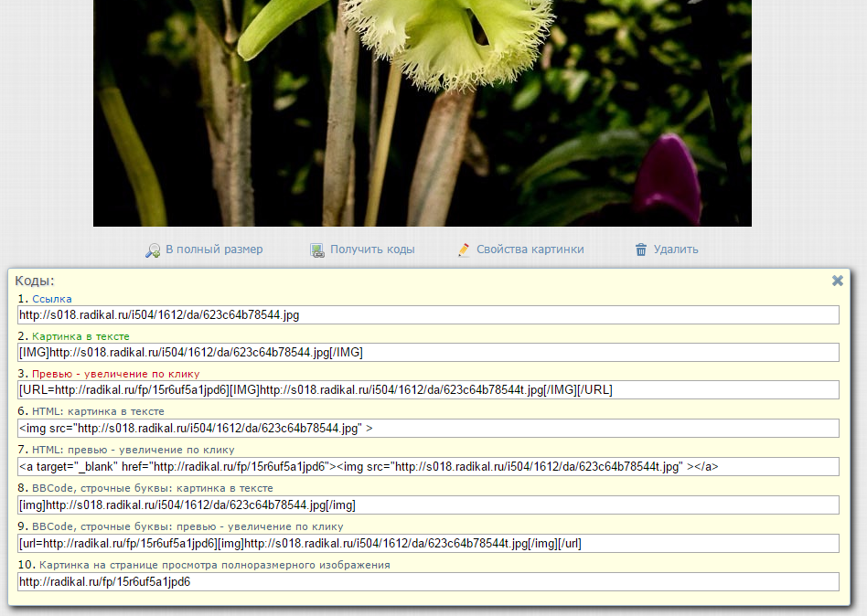The width and height of the screenshot is (867, 616).
Task: Select the 'Превью - увеличение по клику' code field
Action: point(428,390)
